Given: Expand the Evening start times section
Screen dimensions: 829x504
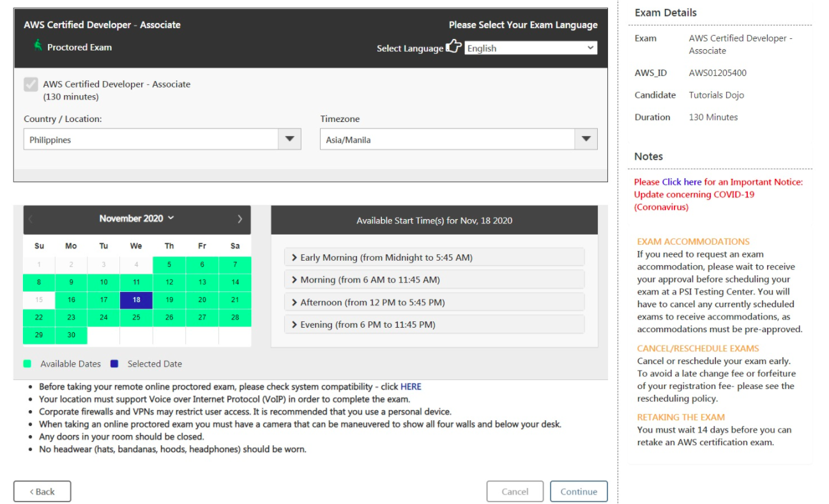Looking at the screenshot, I should pyautogui.click(x=434, y=325).
